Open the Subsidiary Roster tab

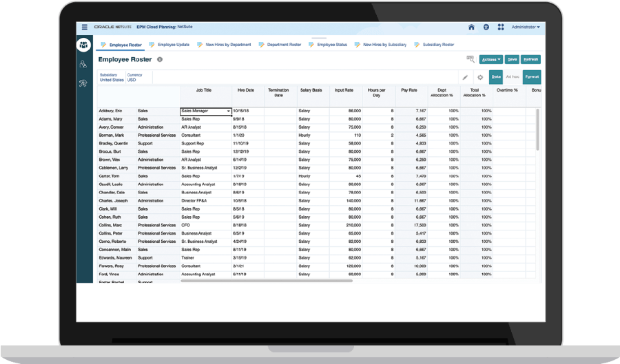[434, 45]
